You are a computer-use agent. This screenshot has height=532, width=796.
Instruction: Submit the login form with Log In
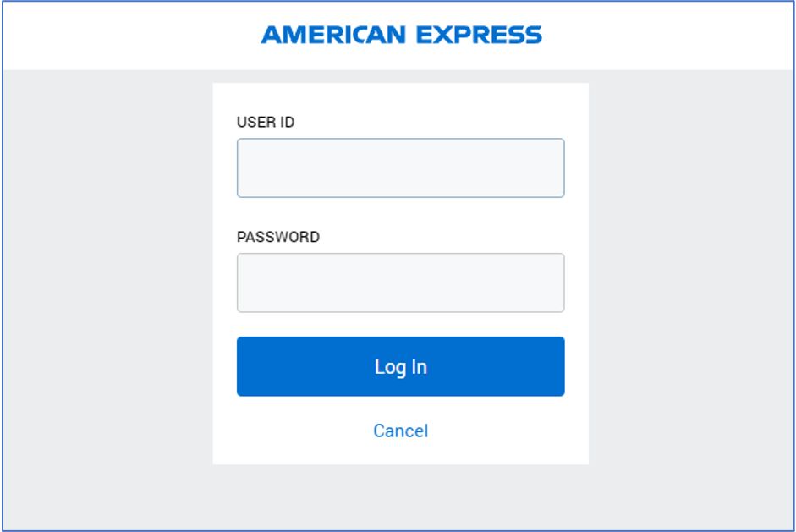tap(400, 366)
